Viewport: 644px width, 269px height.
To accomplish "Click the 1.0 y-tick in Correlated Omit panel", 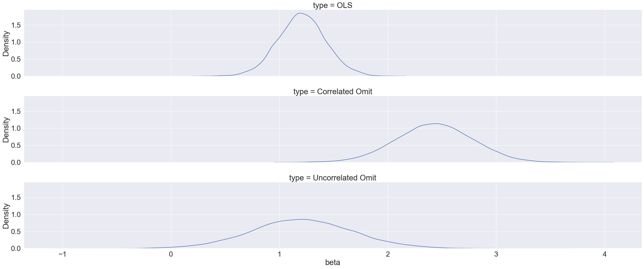I will 16,128.
